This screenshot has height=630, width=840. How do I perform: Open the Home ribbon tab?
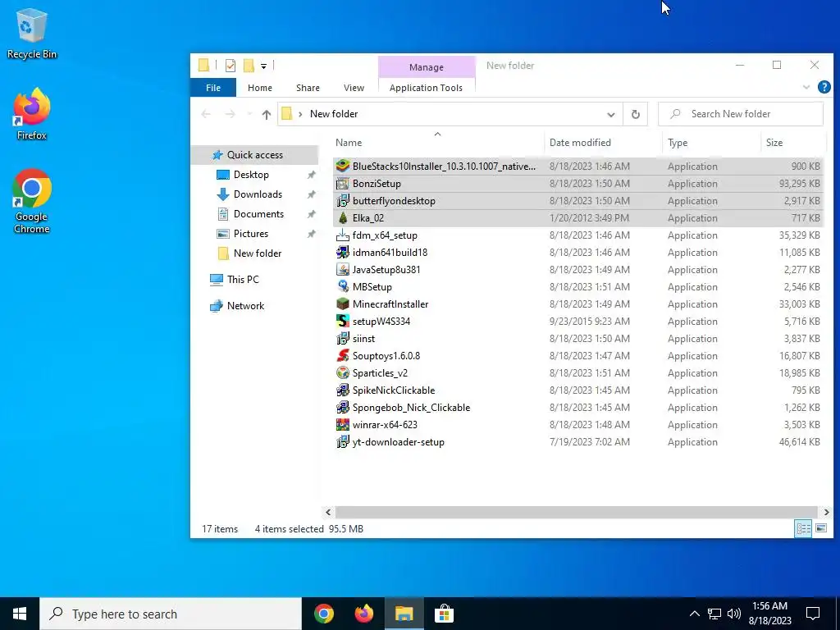tap(260, 87)
